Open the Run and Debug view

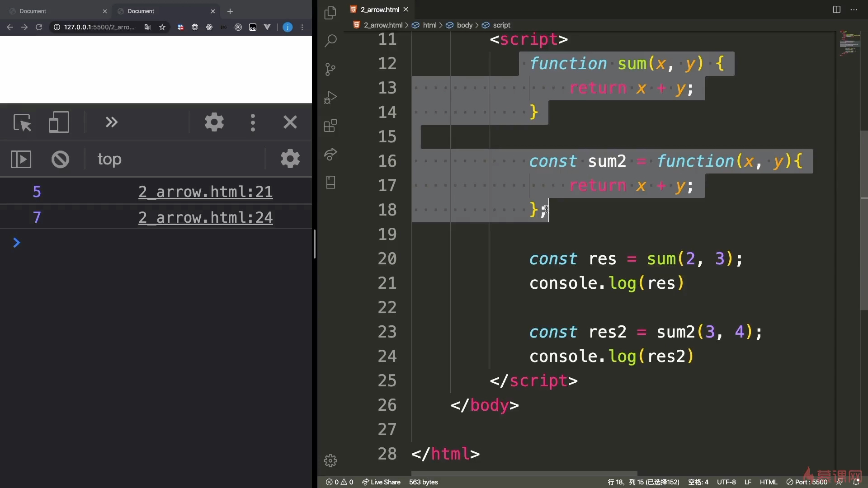tap(330, 98)
